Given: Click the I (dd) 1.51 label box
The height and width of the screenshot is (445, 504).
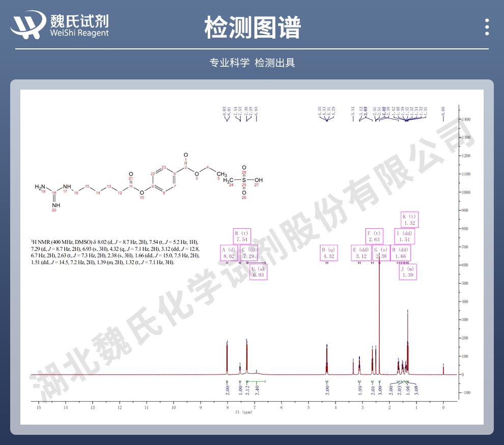Looking at the screenshot, I should [405, 236].
